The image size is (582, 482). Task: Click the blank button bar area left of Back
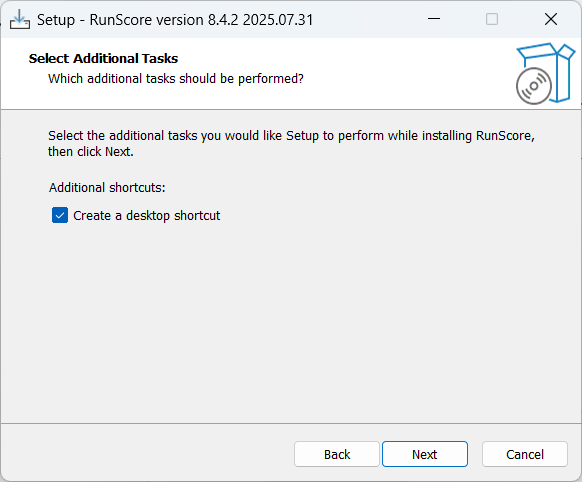[148, 454]
